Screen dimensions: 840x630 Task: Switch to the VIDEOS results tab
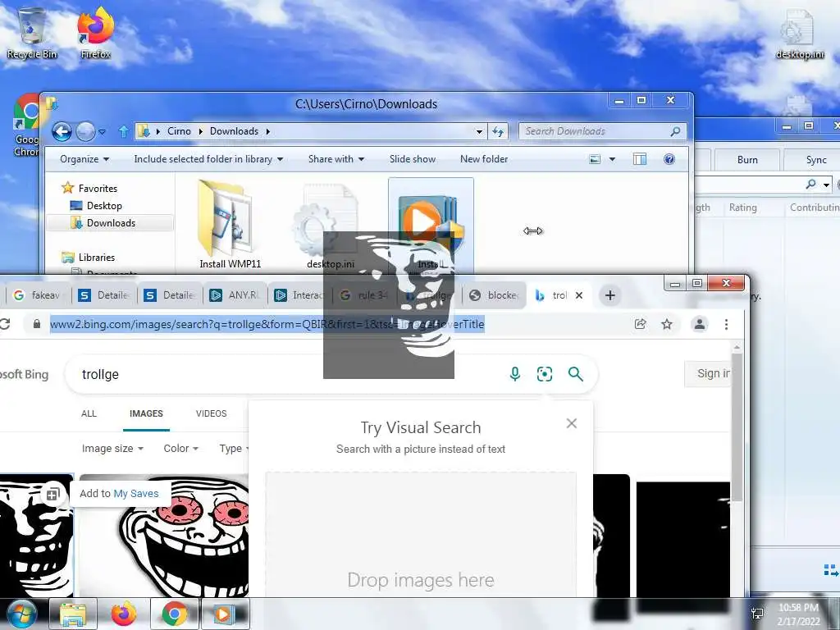click(x=211, y=413)
